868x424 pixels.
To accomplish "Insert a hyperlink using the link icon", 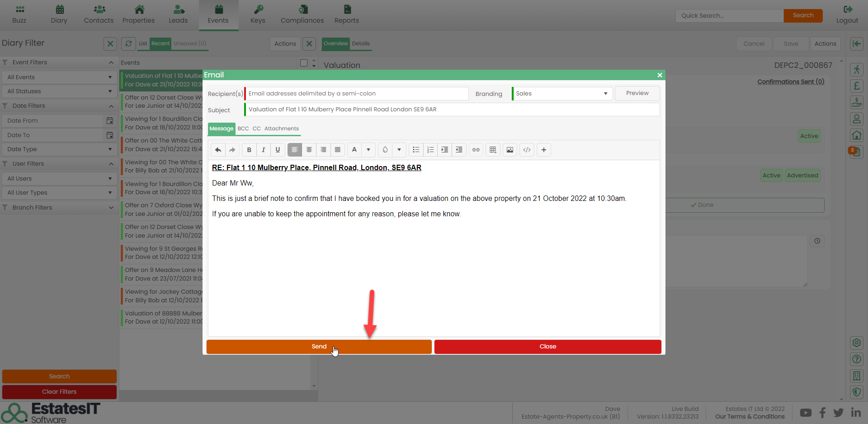I will point(476,150).
